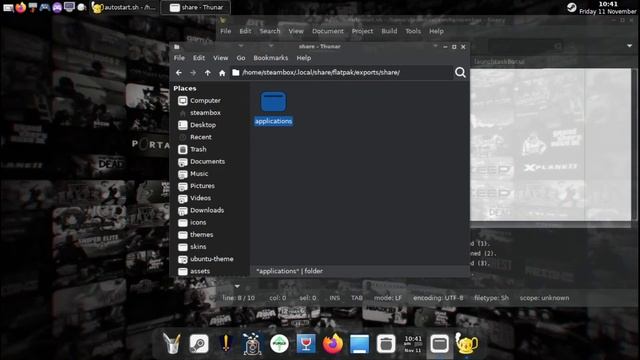Screen dimensions: 640x360
Task: Launch the green round emblem app in dock
Action: [x=279, y=344]
